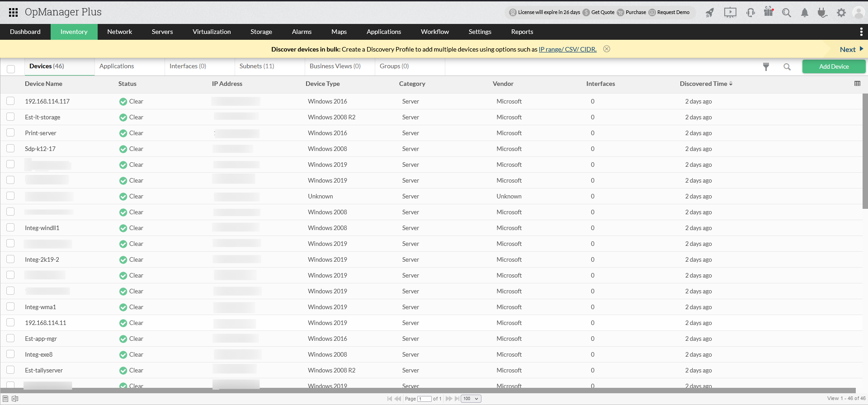Select the Print-server row checkbox

tap(10, 132)
